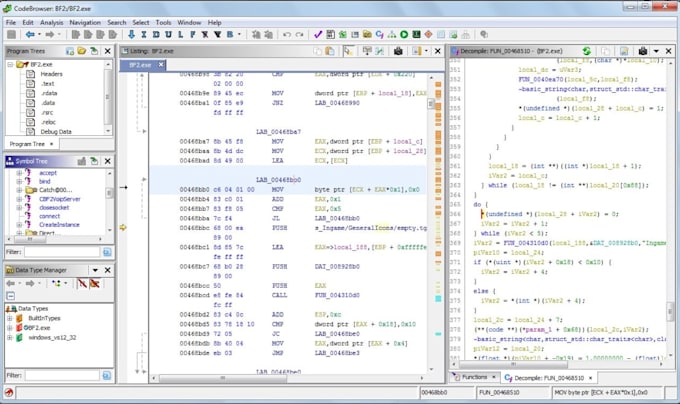Click the 'Cf' decompiler toolbar icon

point(380,35)
